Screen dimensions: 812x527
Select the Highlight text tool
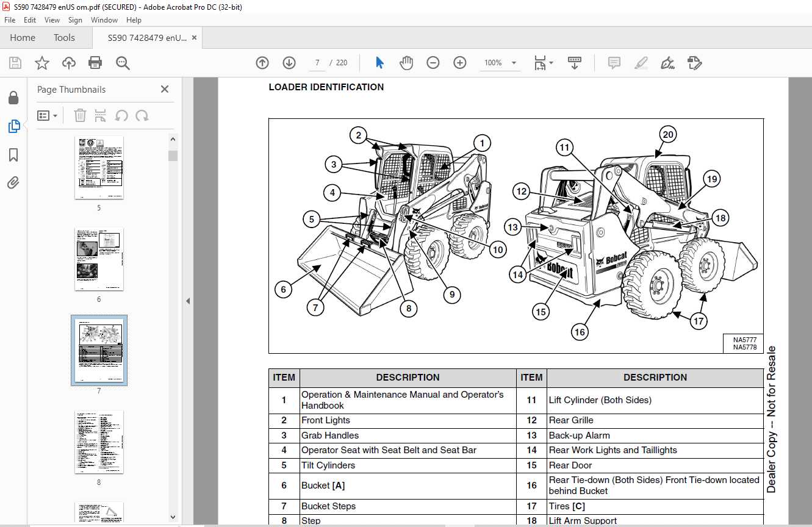(641, 63)
